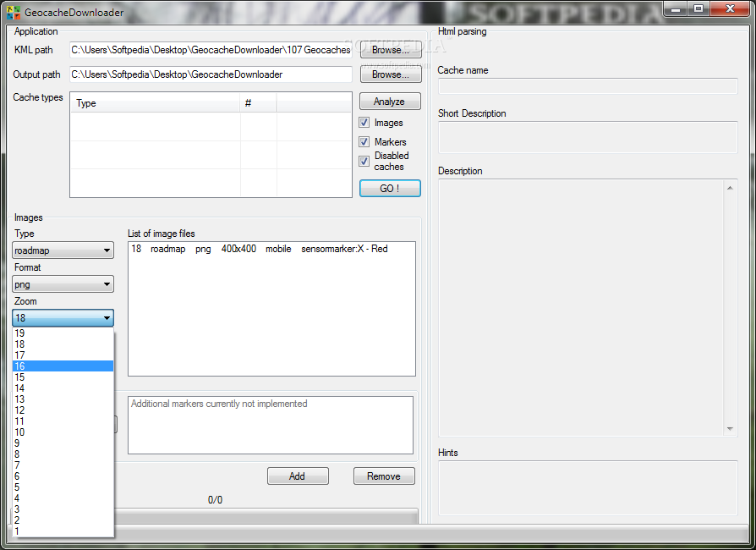
Task: Click Description scrollbar down arrow
Action: click(730, 429)
